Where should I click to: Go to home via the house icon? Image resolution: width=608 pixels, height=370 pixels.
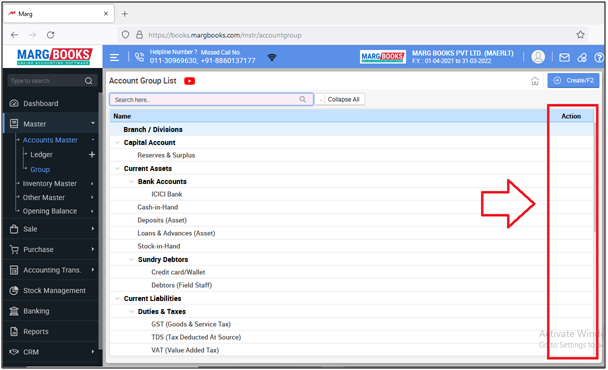pyautogui.click(x=535, y=81)
